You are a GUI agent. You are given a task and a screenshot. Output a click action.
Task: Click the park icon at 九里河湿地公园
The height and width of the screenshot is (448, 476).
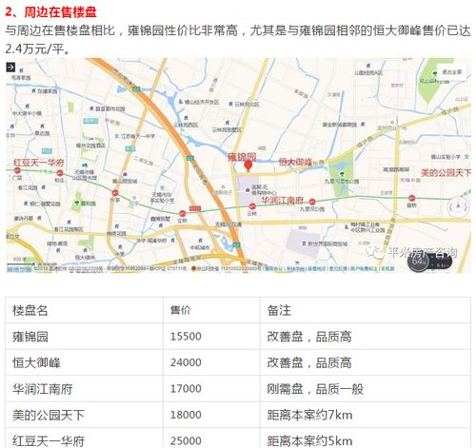pyautogui.click(x=342, y=174)
